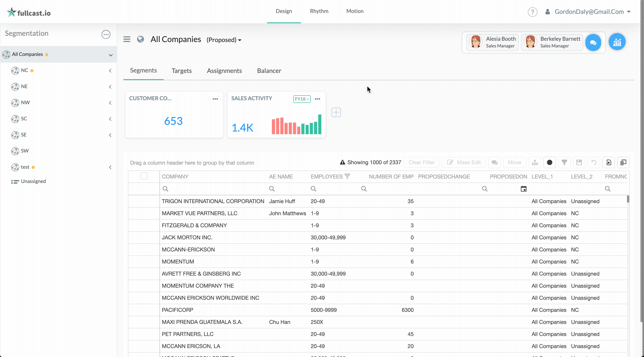
Task: Click search icon under EMPLOYEES column
Action: coord(313,189)
